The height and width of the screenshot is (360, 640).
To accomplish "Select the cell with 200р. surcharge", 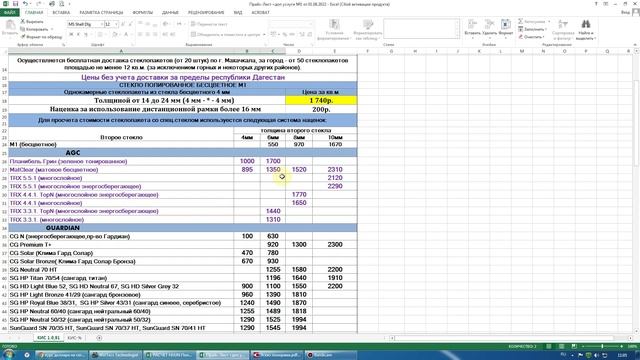I will [x=321, y=109].
